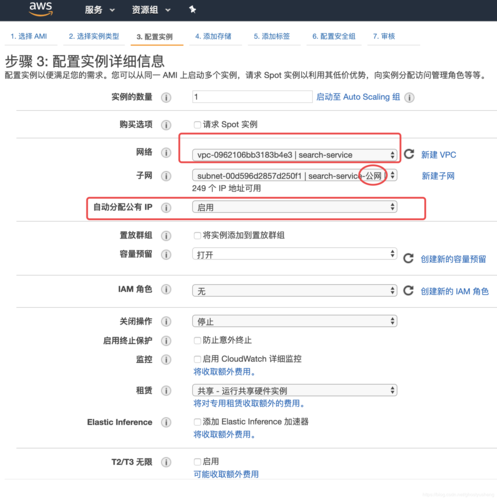Refresh the 容量预留 list
Viewport: 497px width, 500px height.
(x=408, y=258)
